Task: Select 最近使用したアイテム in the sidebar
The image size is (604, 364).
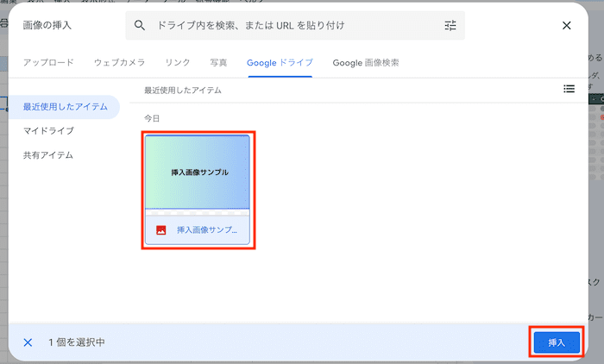Action: coord(66,107)
